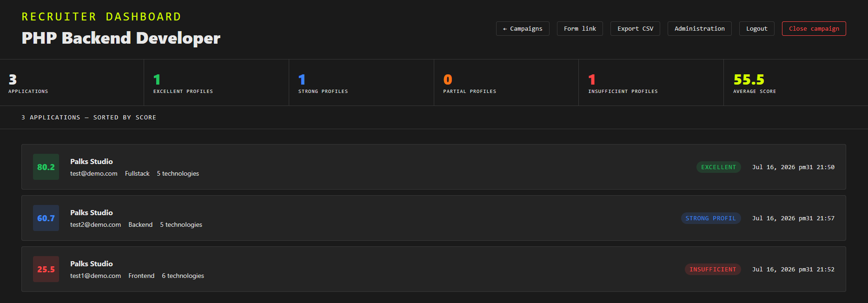Click the STRONG PROFIL status tag
The height and width of the screenshot is (303, 868).
click(711, 218)
